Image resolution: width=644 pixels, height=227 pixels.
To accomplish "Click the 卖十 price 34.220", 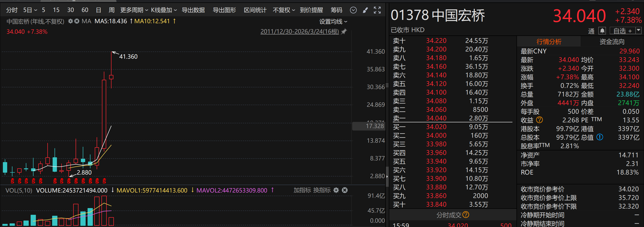I will (436, 40).
